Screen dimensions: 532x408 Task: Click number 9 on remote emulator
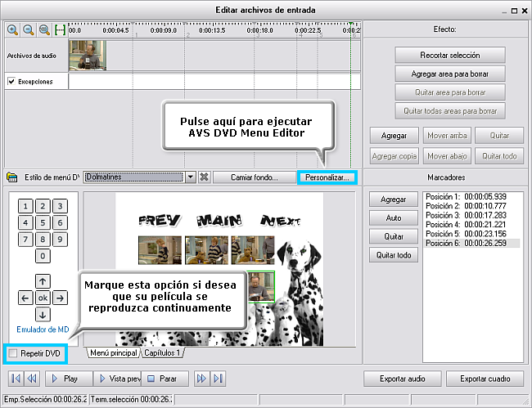[x=60, y=240]
